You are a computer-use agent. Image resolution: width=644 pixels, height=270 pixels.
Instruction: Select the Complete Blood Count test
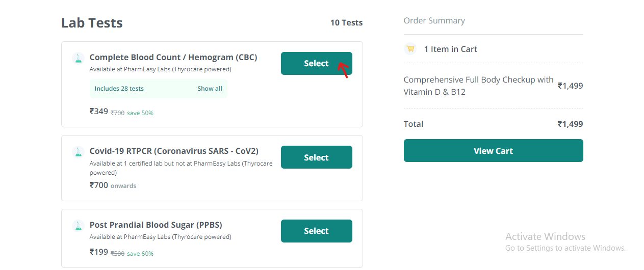coord(316,64)
